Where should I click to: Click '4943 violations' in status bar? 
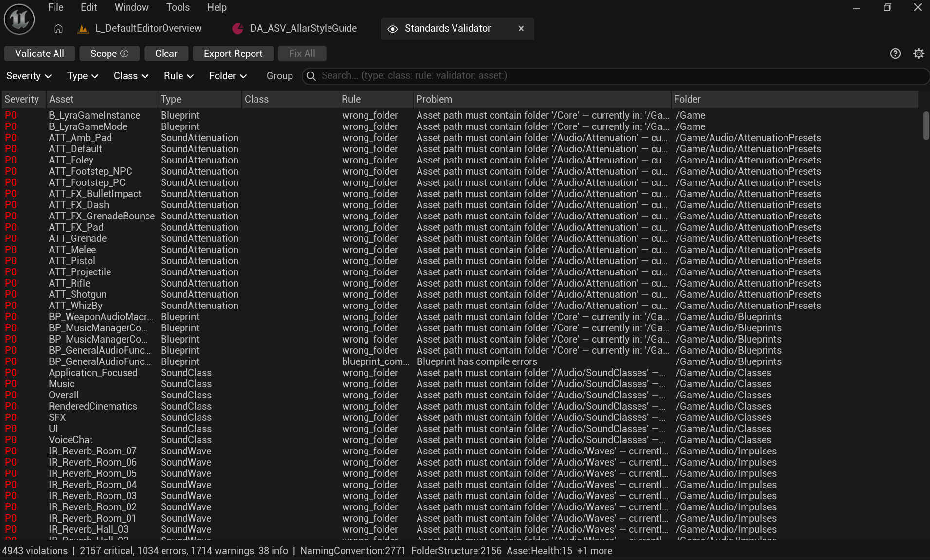click(35, 551)
